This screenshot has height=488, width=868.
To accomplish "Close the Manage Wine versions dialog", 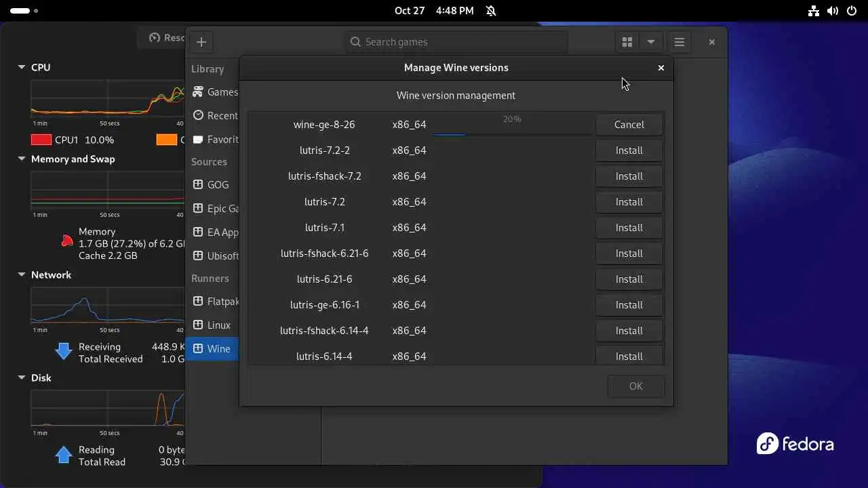I will pyautogui.click(x=660, y=68).
